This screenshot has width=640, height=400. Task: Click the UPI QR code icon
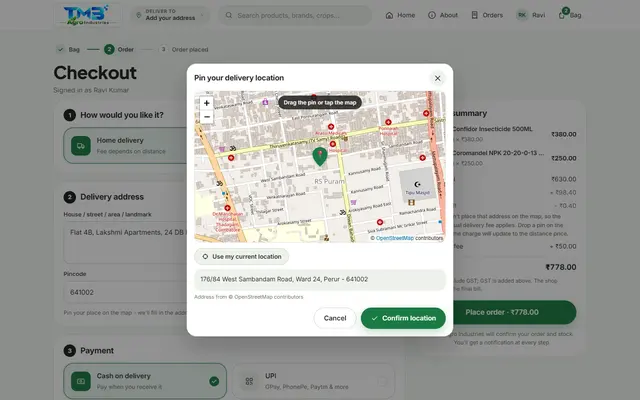click(x=249, y=381)
